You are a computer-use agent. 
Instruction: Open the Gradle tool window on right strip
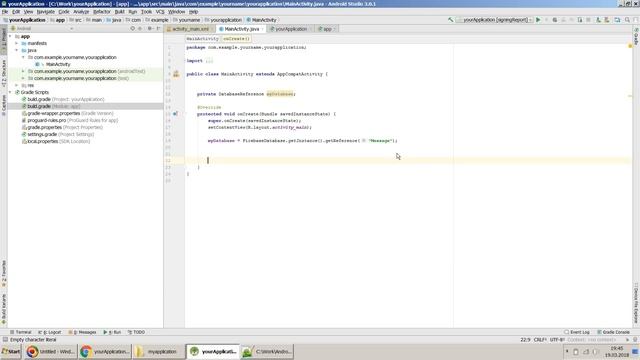tap(636, 36)
